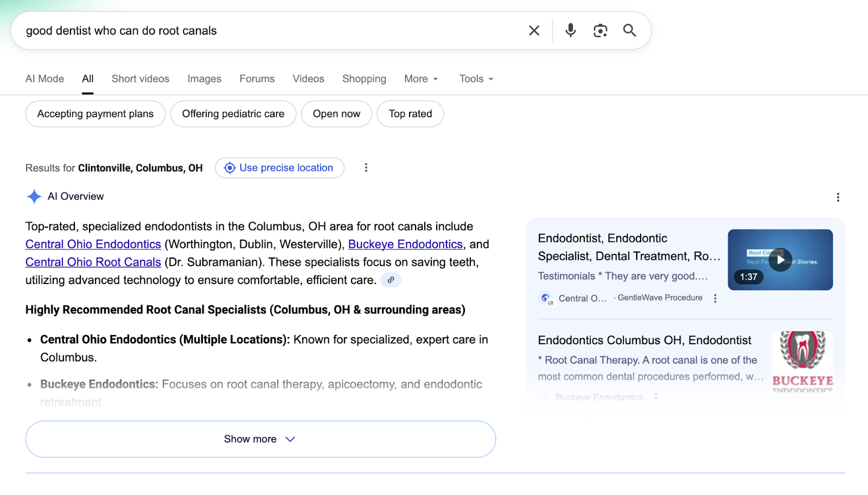Open the Shopping tab
This screenshot has width=868, height=495.
[364, 79]
